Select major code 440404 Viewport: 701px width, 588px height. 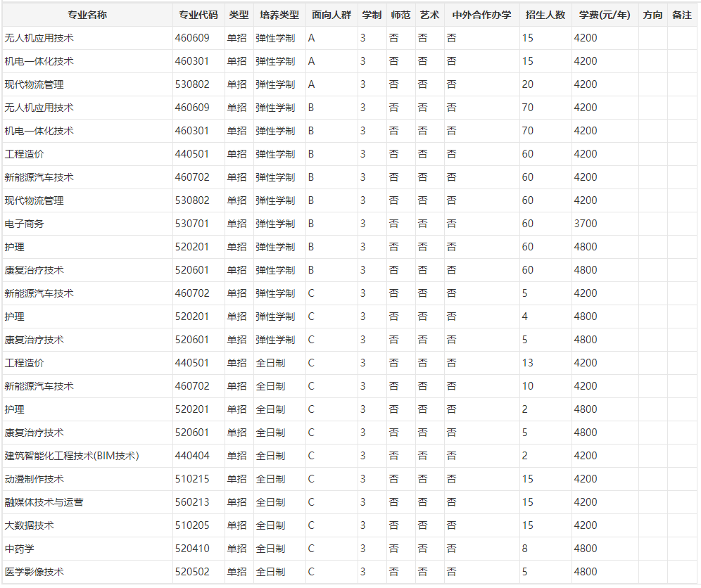192,456
